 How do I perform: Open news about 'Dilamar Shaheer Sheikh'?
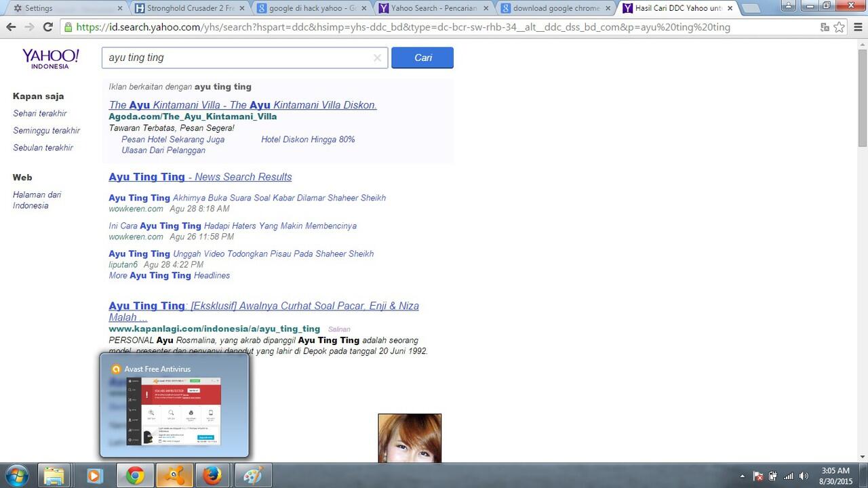point(248,198)
